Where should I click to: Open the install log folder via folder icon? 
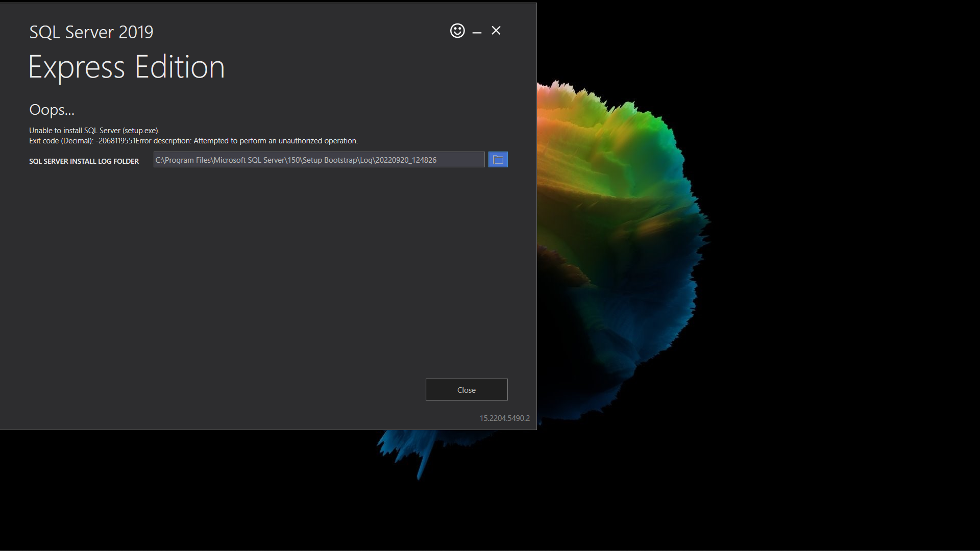click(498, 160)
